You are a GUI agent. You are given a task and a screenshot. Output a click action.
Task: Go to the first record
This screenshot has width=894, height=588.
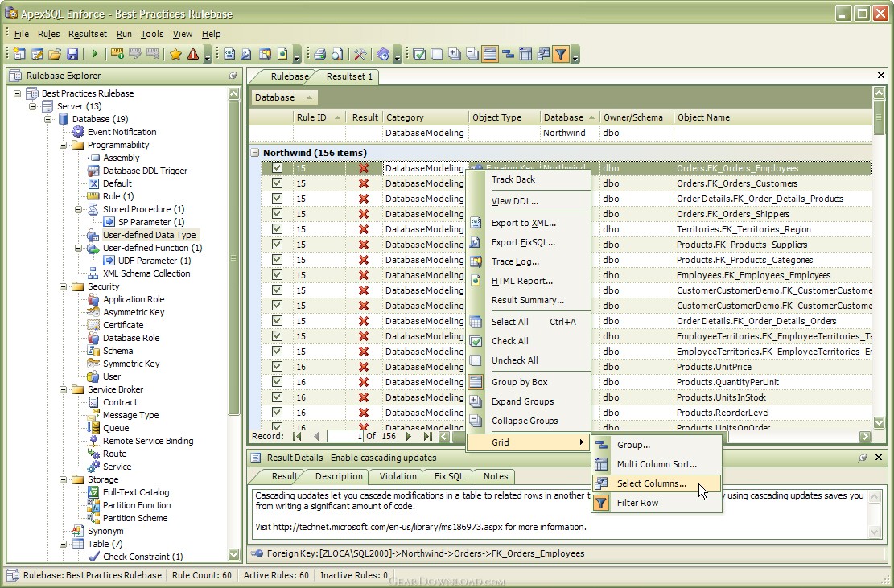tap(297, 437)
